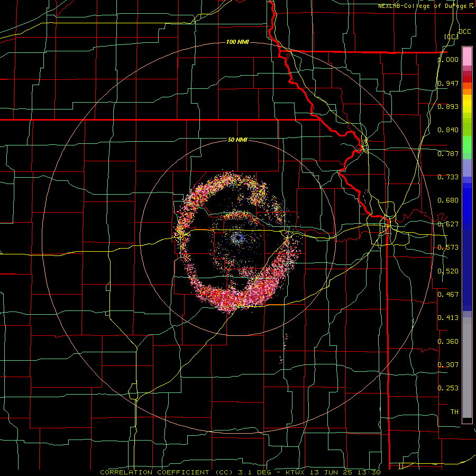Click the 50 NMI range ring label

[x=237, y=140]
